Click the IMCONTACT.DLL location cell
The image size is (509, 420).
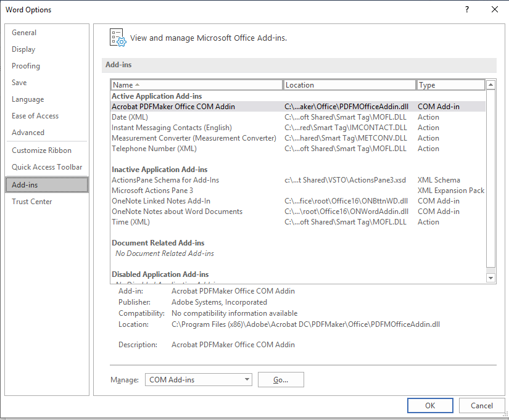(x=346, y=128)
